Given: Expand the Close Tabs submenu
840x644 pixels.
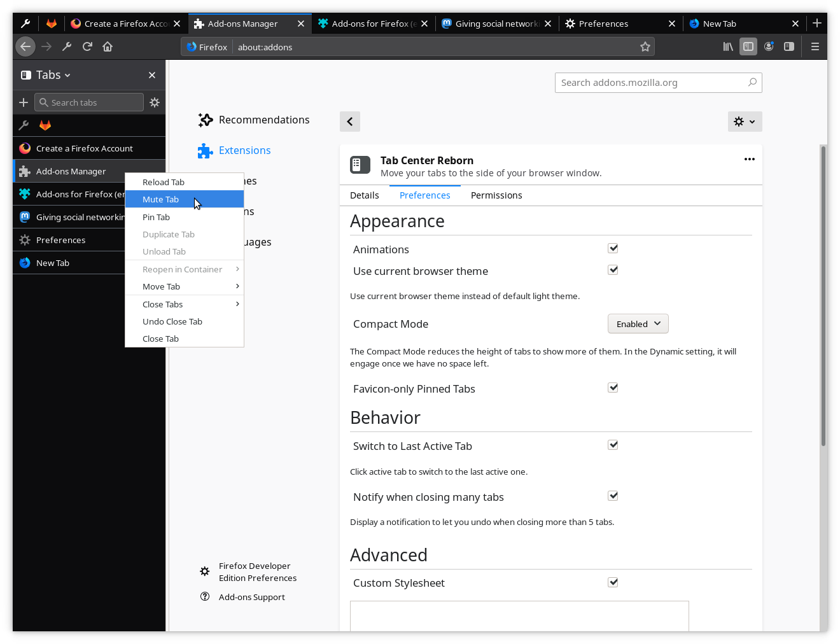Looking at the screenshot, I should coord(185,304).
